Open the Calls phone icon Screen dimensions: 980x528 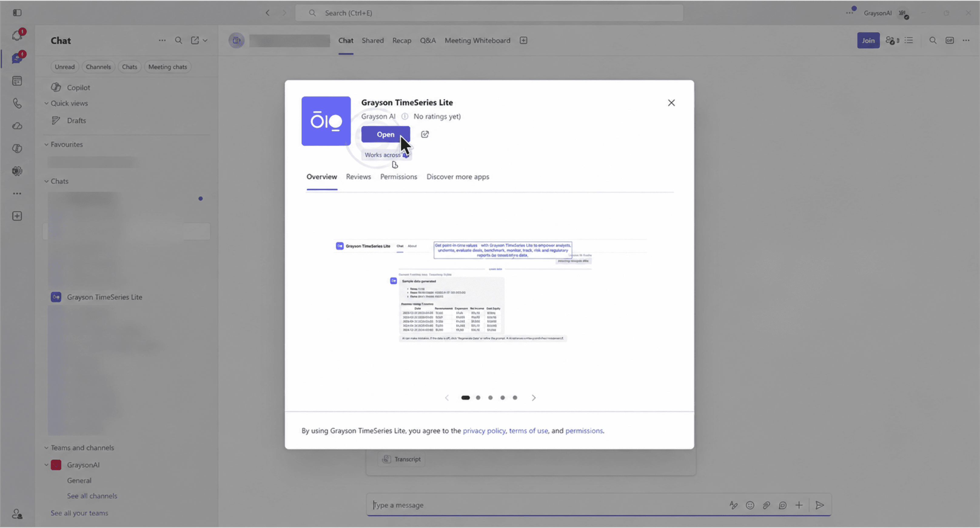tap(17, 103)
